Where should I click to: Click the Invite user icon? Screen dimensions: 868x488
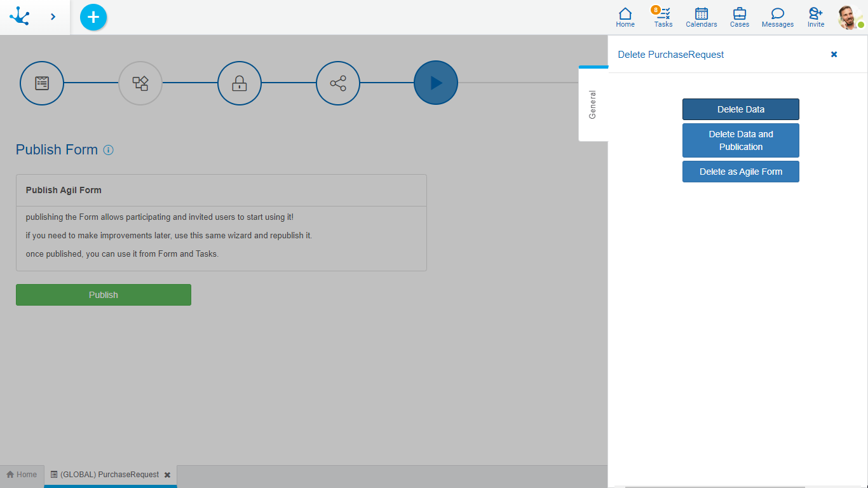815,17
